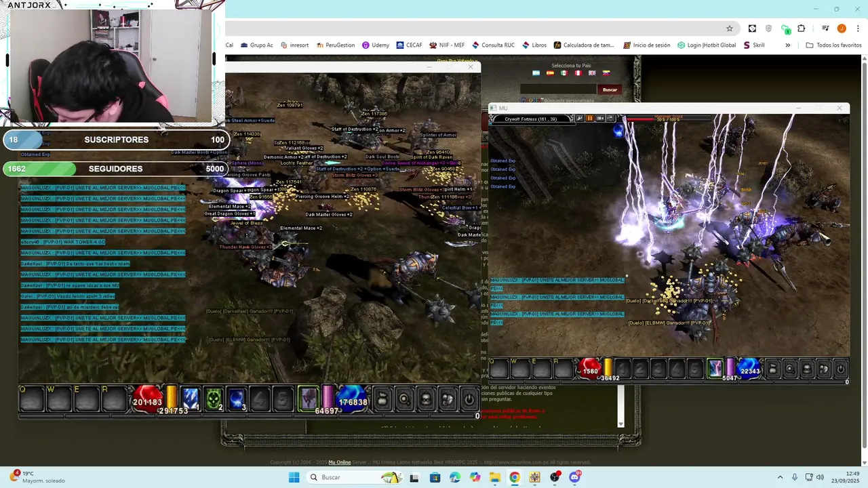Open Chrome media controls icon

[825, 28]
